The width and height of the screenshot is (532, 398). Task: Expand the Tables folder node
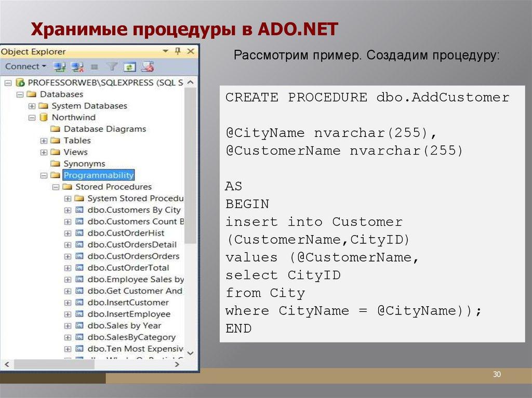click(x=44, y=141)
